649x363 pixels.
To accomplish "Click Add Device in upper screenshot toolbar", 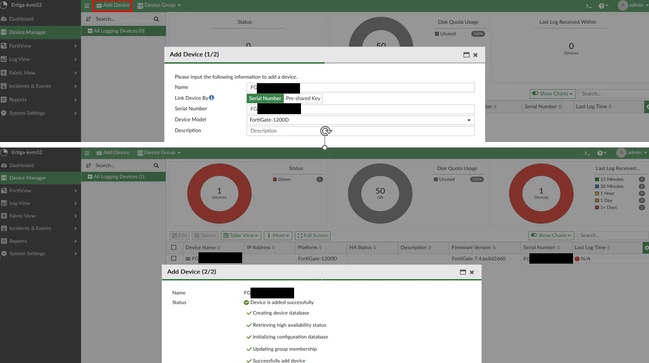I will [x=113, y=5].
